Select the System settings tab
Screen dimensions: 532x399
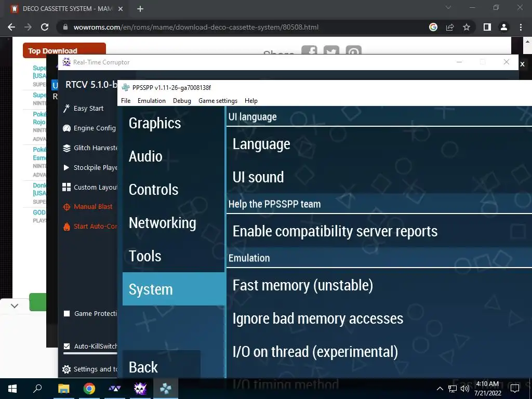(x=174, y=289)
